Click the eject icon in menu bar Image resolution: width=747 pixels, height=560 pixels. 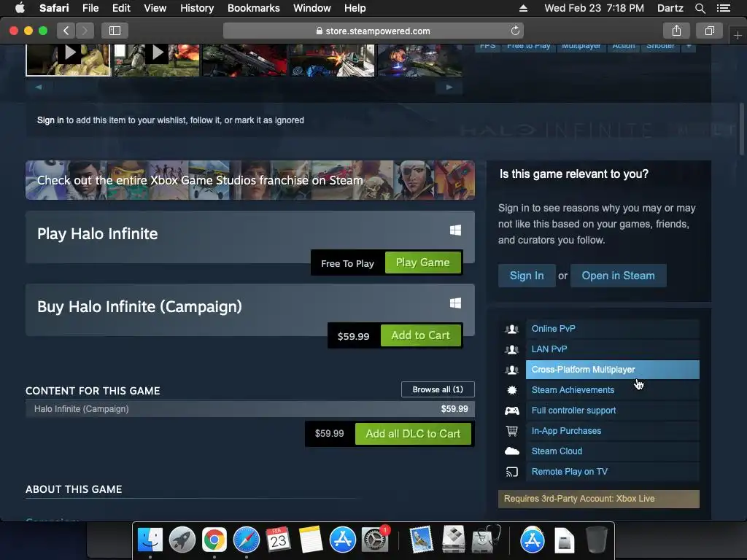(523, 8)
